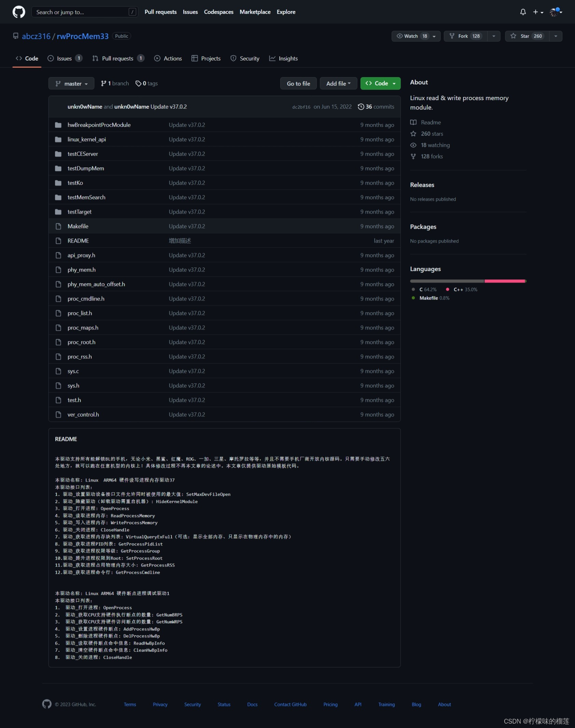Click the testDumpMem folder icon
Image resolution: width=575 pixels, height=728 pixels.
(58, 168)
